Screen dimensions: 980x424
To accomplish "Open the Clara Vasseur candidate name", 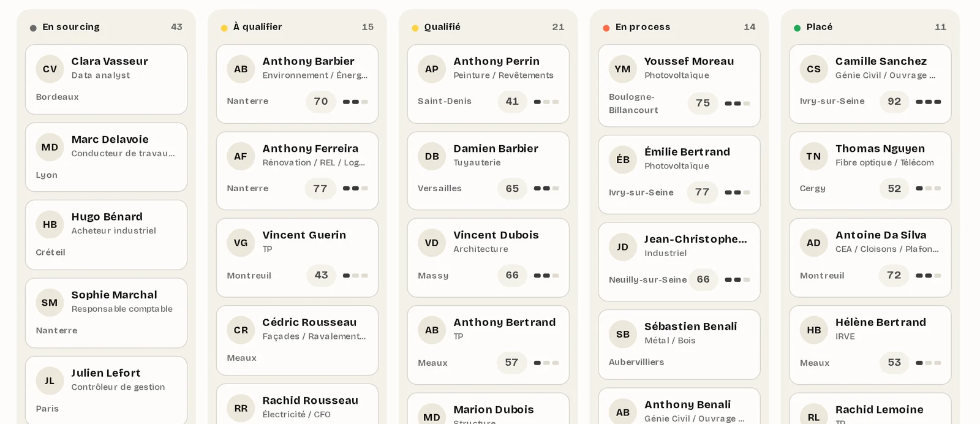I will click(110, 61).
